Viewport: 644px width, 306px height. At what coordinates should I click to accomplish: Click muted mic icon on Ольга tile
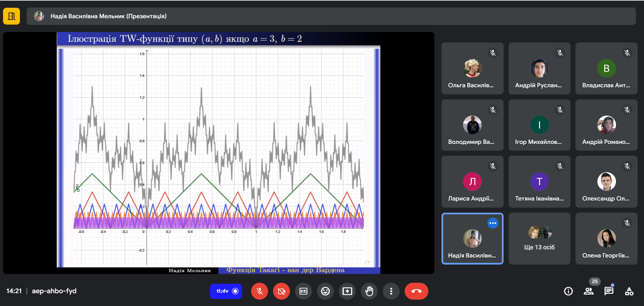(x=493, y=53)
